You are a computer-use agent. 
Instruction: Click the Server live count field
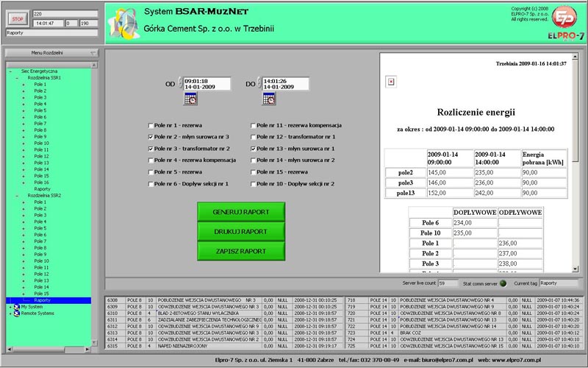pos(448,283)
